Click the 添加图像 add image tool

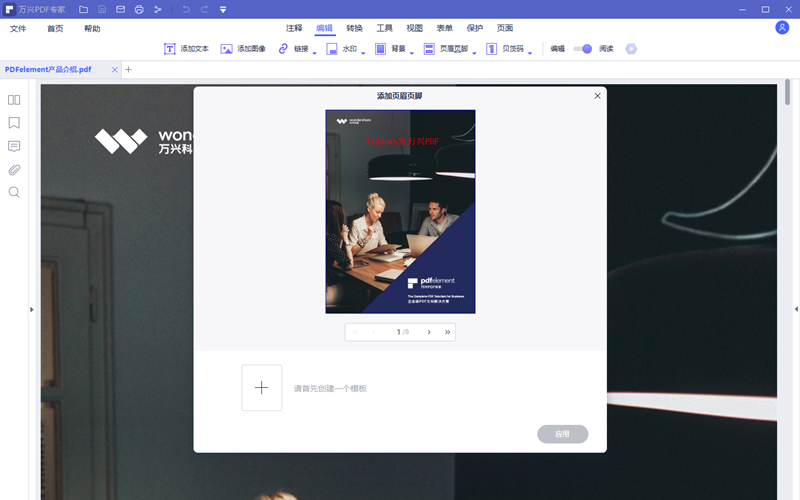click(x=243, y=48)
